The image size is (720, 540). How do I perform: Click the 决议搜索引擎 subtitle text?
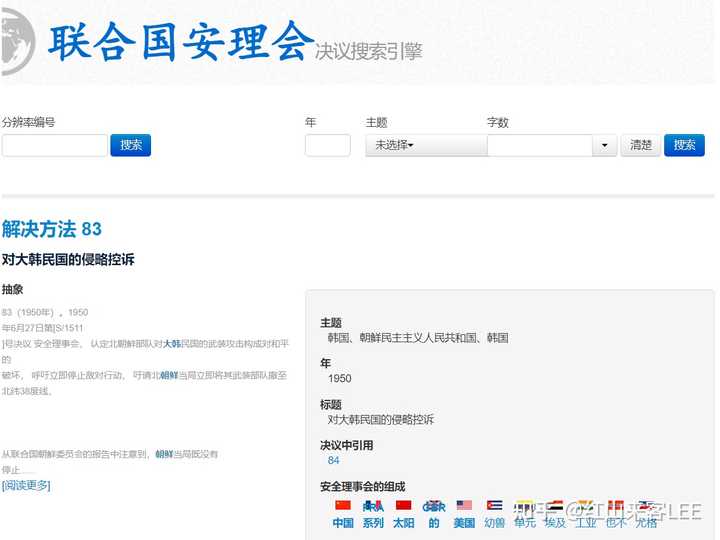coord(369,51)
